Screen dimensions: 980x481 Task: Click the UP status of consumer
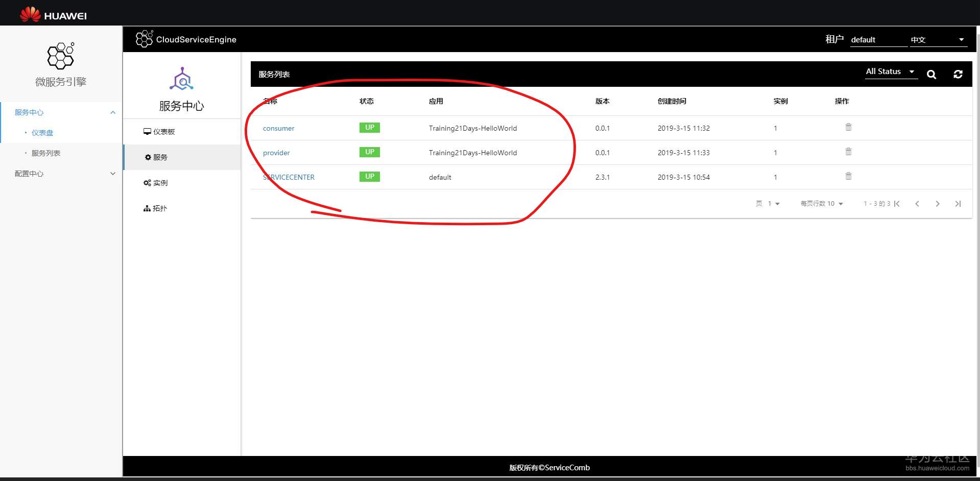pyautogui.click(x=370, y=128)
